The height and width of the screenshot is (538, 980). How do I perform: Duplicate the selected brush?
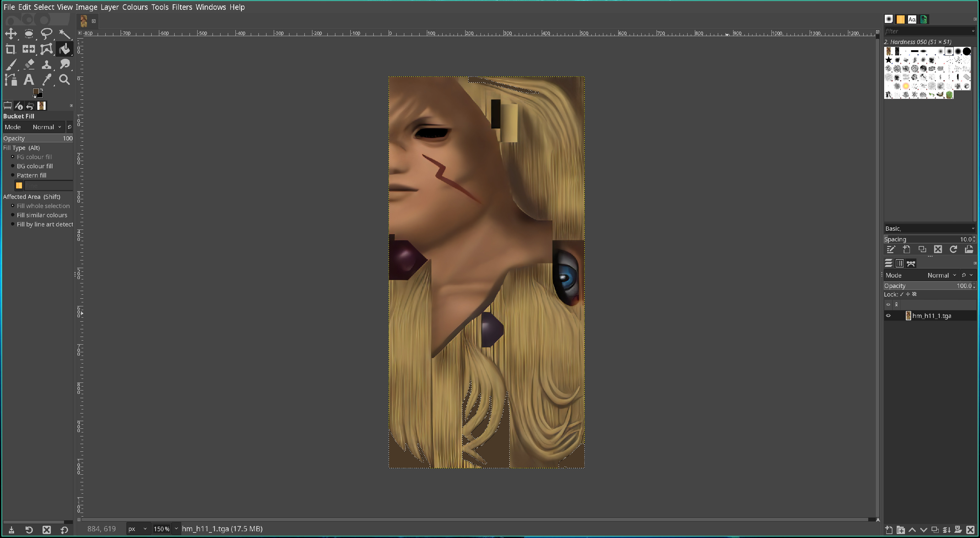click(922, 249)
